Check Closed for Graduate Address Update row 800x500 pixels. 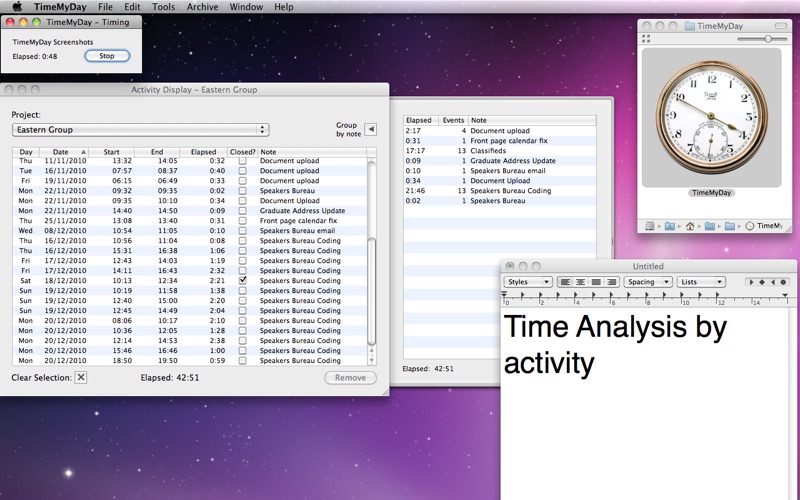tap(242, 210)
